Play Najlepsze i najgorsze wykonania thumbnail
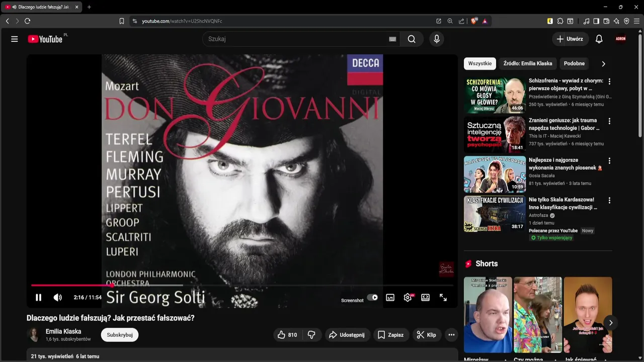 495,174
